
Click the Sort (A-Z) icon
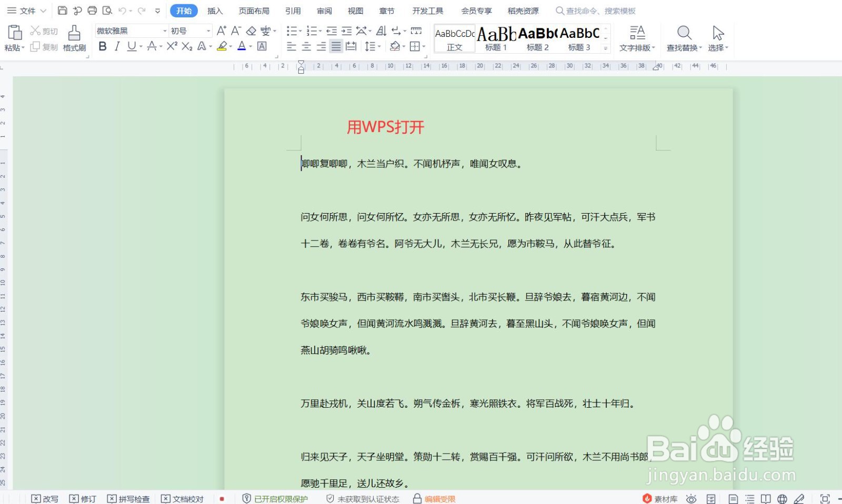pyautogui.click(x=382, y=31)
